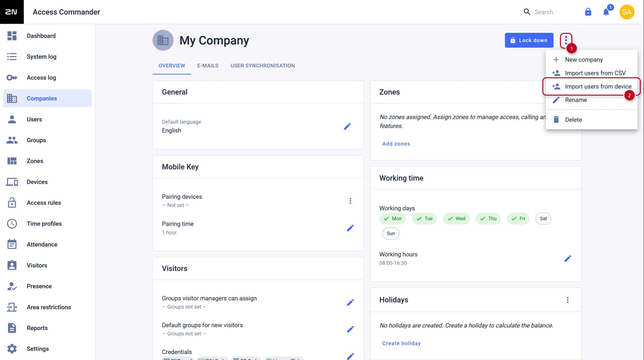Click the 'English' language value
Screen dimensions: 644x360
point(171,131)
